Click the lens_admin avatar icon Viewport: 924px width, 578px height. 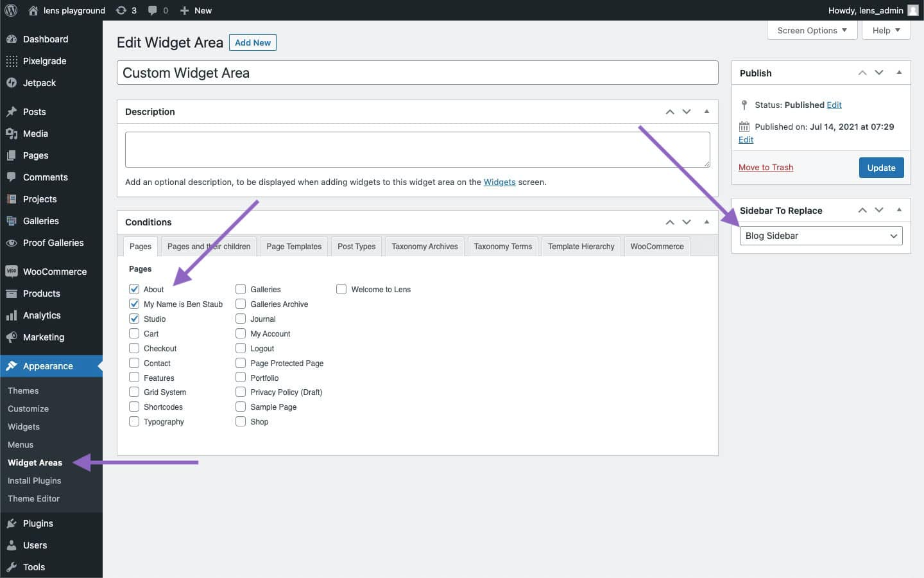pyautogui.click(x=912, y=10)
